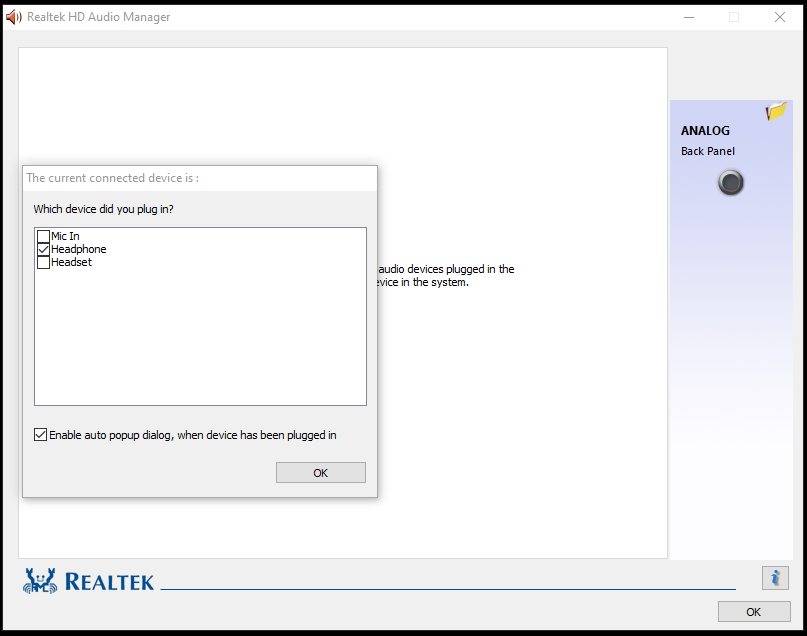Click the Realtek crab logo
This screenshot has width=807, height=636.
(x=40, y=581)
